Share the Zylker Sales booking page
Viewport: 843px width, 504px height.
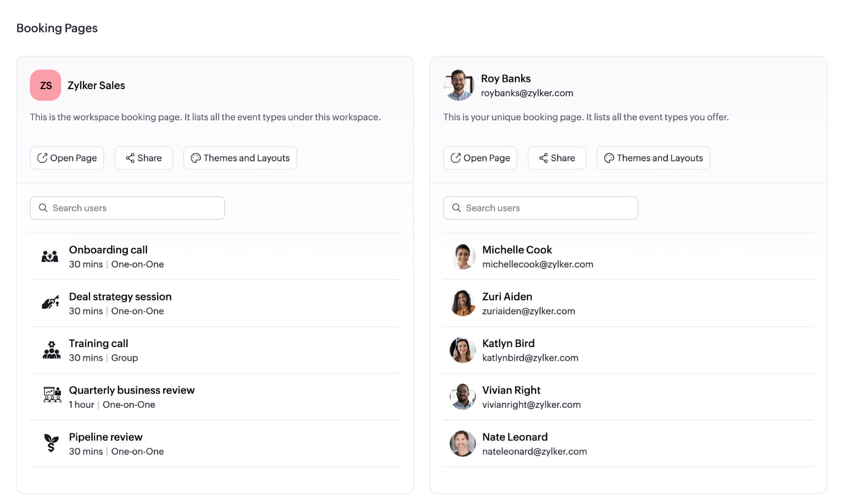click(143, 158)
